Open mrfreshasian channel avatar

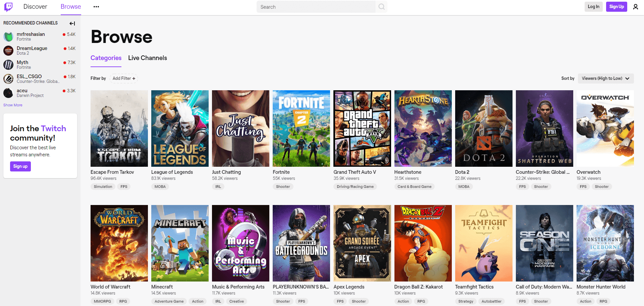pos(8,37)
